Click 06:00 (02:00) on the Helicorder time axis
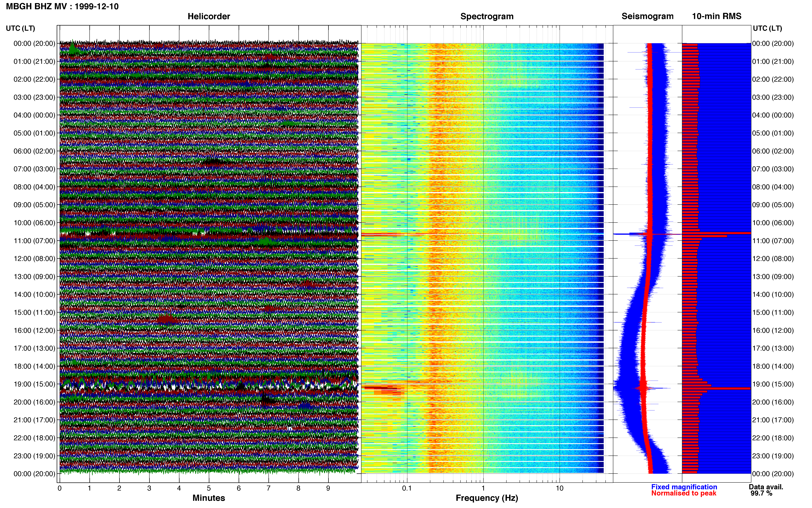The width and height of the screenshot is (812, 508). coord(34,151)
